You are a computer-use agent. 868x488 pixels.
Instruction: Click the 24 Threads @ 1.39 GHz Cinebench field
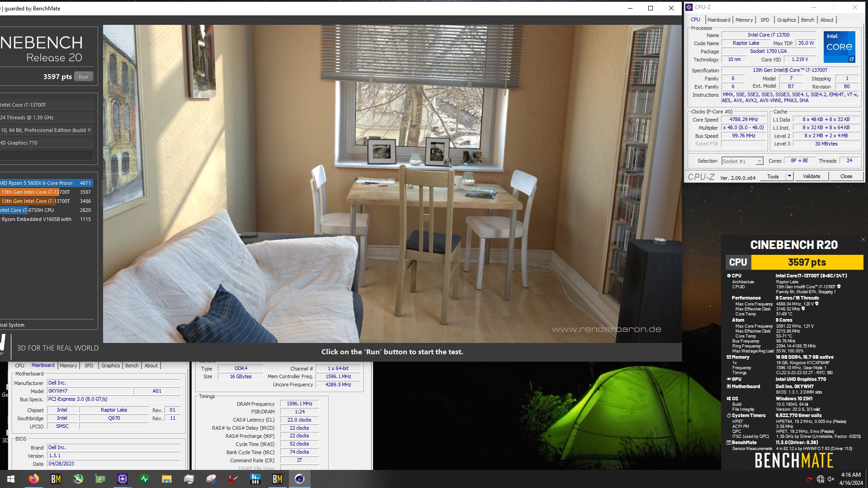[x=46, y=117]
